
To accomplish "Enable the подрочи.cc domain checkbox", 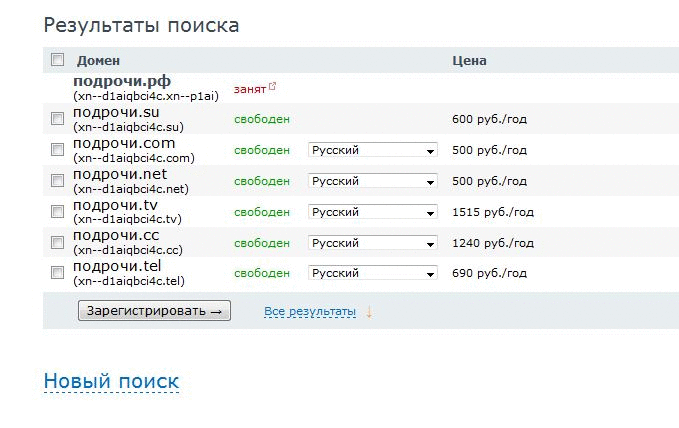I will (x=58, y=242).
